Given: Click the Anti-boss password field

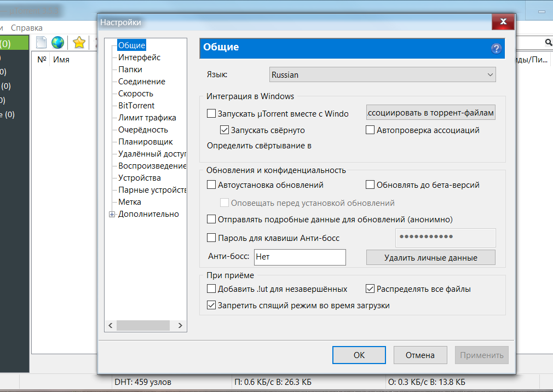Looking at the screenshot, I should click(446, 237).
